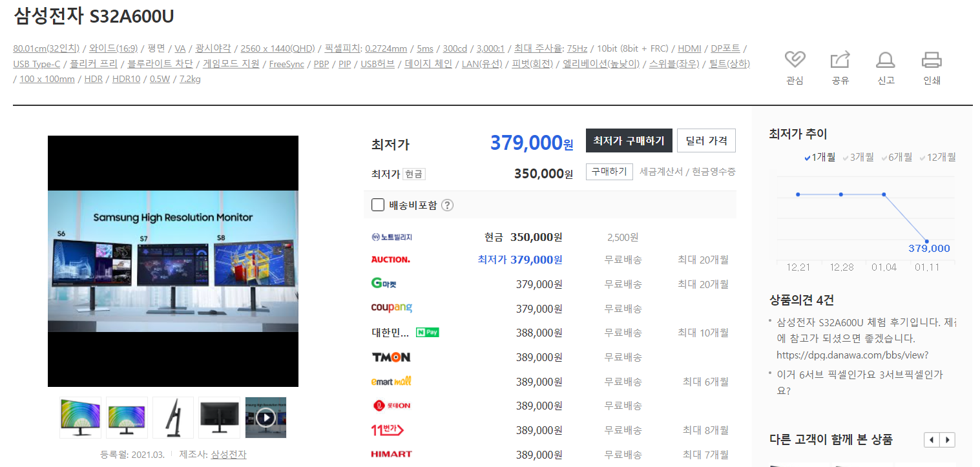Click the 신고 report bell icon
Screen dimensions: 980x467
(x=886, y=60)
